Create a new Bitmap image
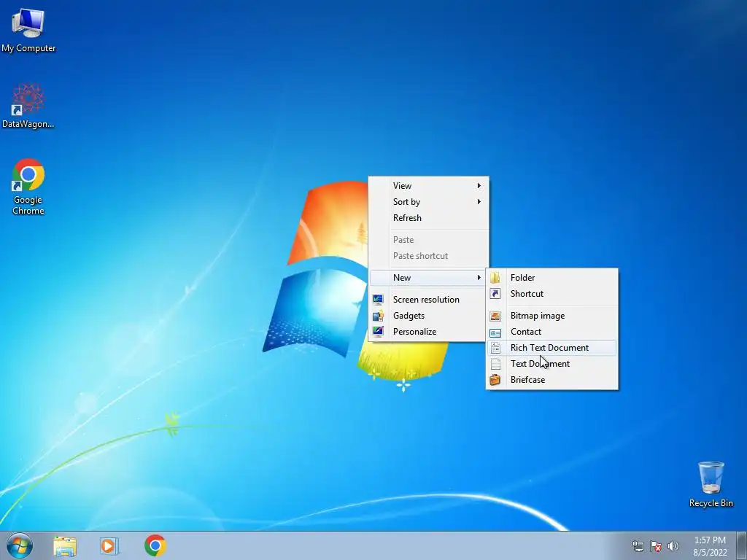Image resolution: width=747 pixels, height=560 pixels. point(552,316)
